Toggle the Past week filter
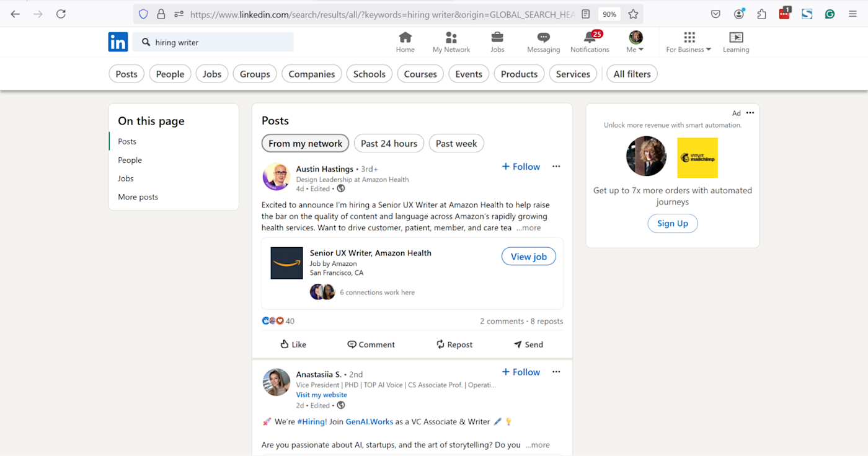 point(456,143)
